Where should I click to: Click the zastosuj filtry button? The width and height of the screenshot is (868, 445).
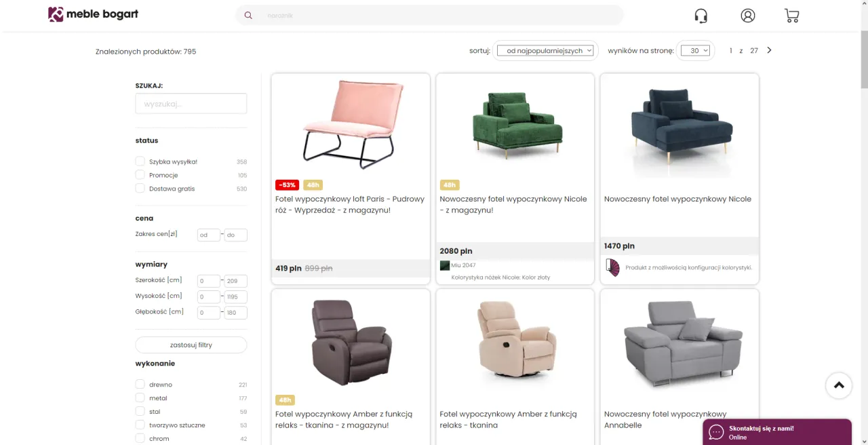coord(191,345)
